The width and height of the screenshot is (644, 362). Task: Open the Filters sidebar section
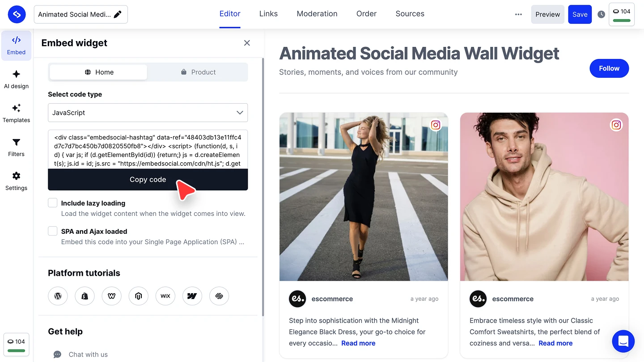point(16,147)
